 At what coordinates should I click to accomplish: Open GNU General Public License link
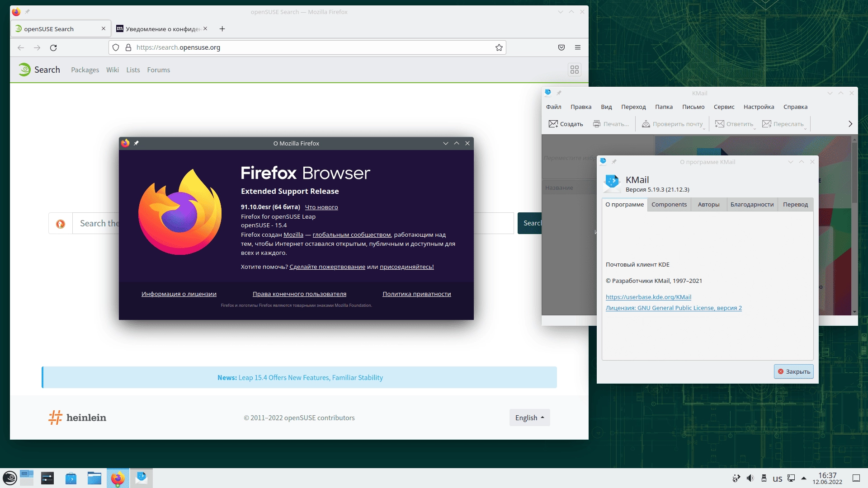pyautogui.click(x=674, y=308)
